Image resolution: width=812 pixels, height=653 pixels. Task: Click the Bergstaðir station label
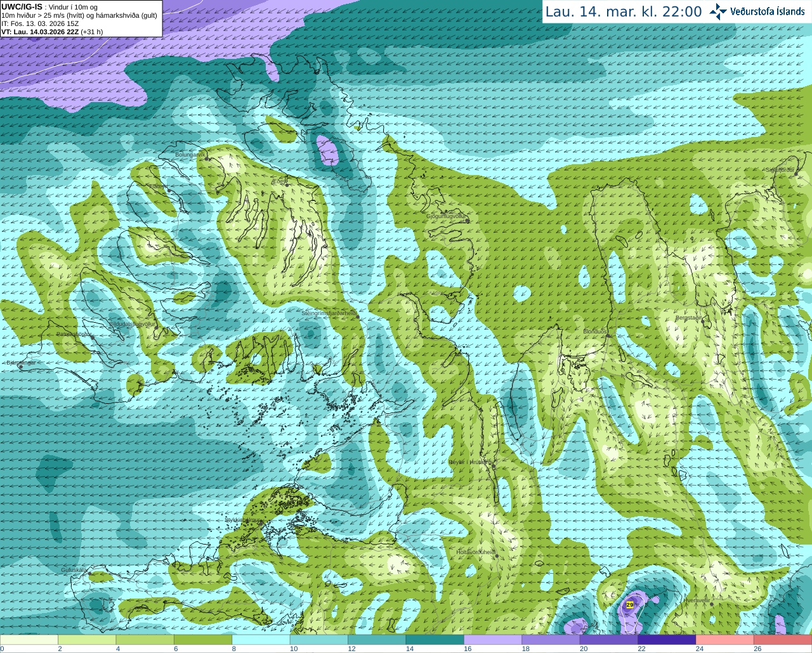point(688,318)
